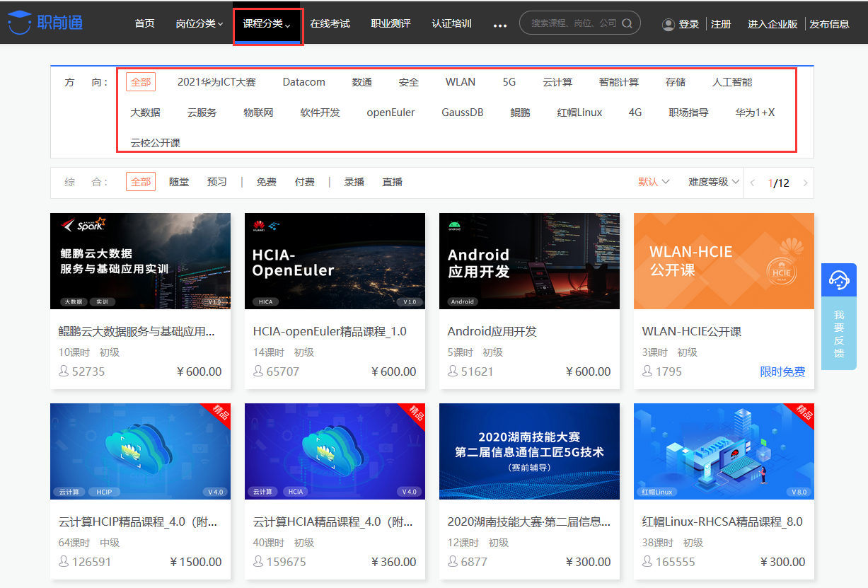Click the 职前通 logo icon
This screenshot has width=868, height=588.
[20, 23]
